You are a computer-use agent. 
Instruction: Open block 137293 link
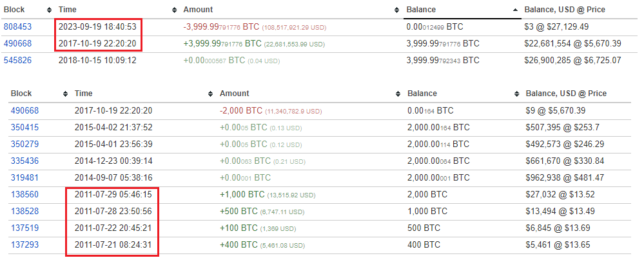click(x=24, y=244)
